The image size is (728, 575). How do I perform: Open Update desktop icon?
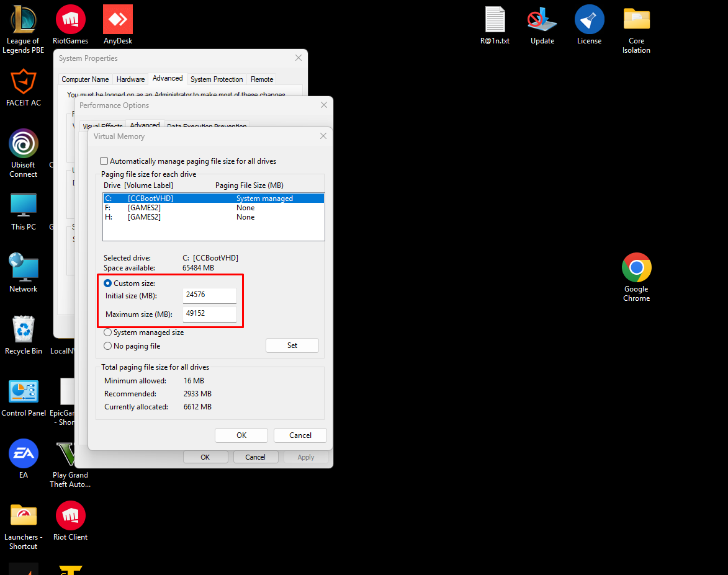(x=542, y=25)
